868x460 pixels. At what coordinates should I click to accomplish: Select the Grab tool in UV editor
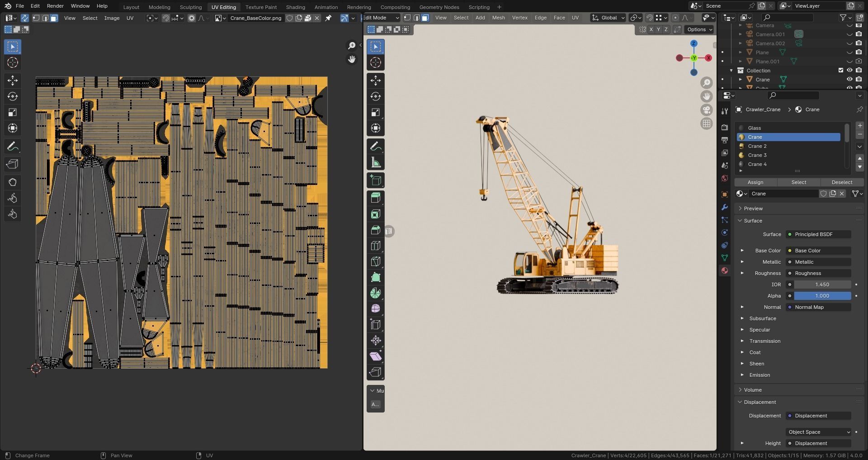tap(13, 182)
